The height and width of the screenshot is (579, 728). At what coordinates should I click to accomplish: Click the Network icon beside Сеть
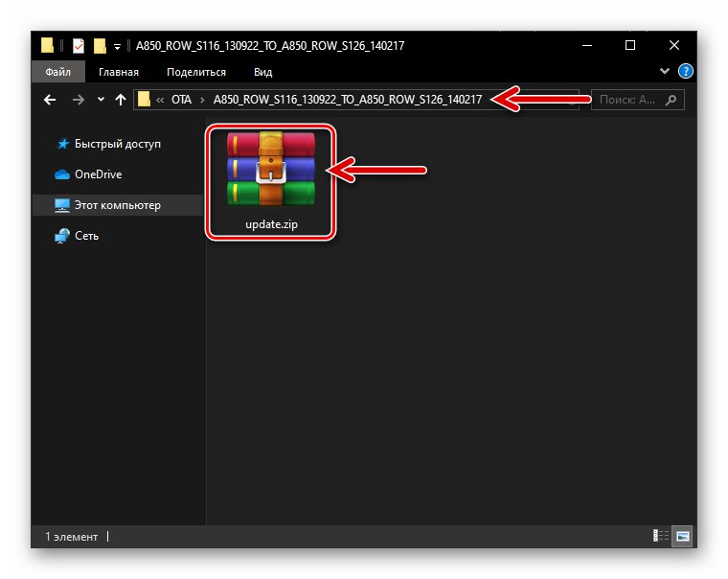pyautogui.click(x=61, y=236)
